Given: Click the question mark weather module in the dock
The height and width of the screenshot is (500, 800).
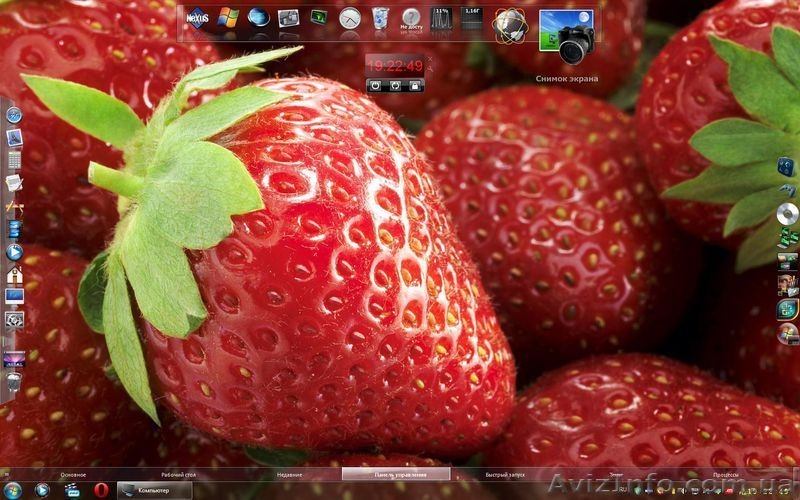Looking at the screenshot, I should (411, 19).
